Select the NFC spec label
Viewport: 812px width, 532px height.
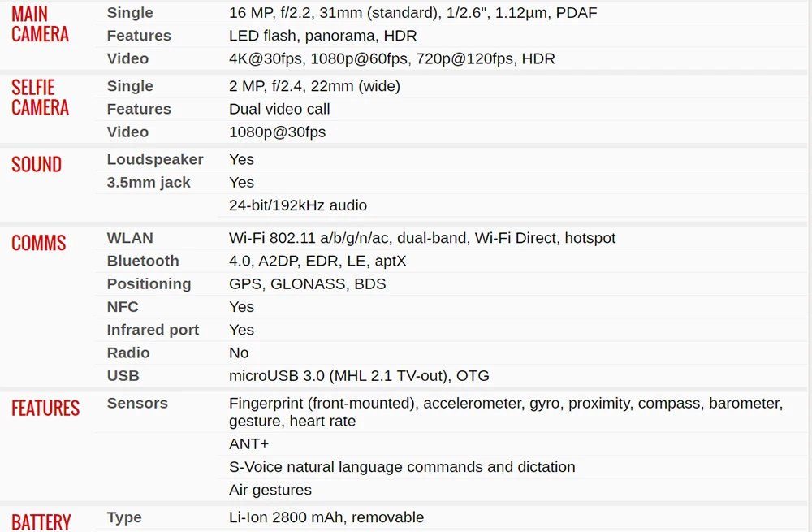123,307
